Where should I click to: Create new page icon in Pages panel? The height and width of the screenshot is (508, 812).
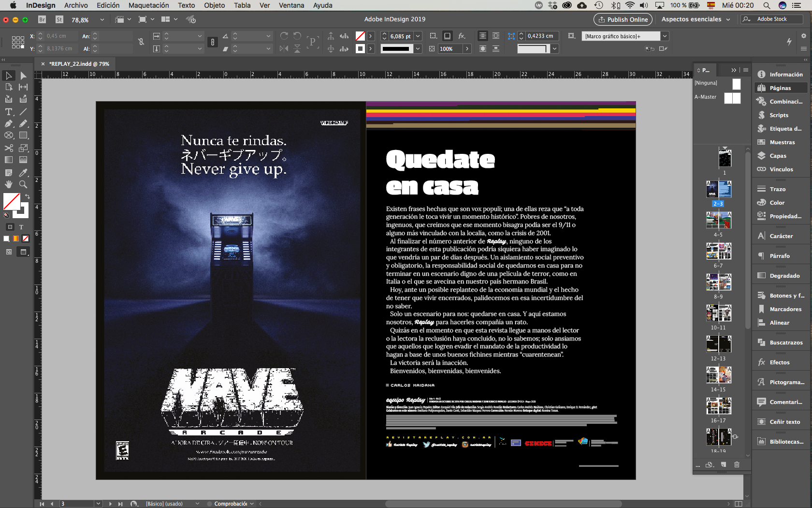point(724,464)
